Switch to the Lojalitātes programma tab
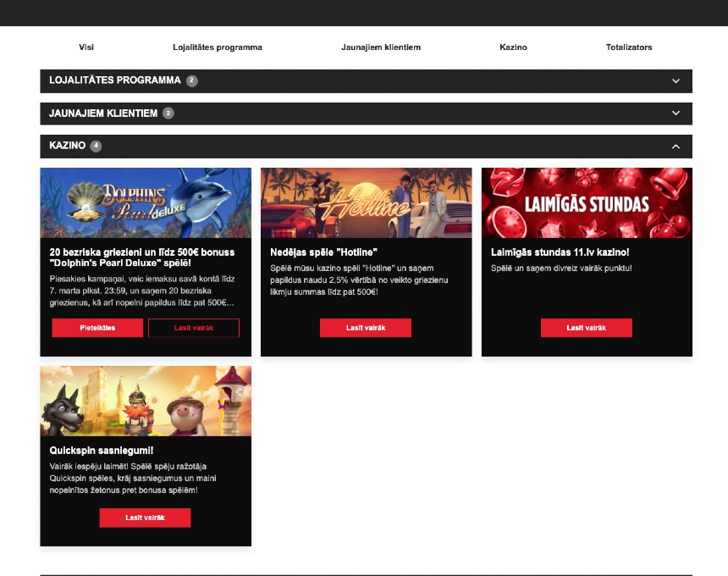The image size is (728, 576). [218, 47]
